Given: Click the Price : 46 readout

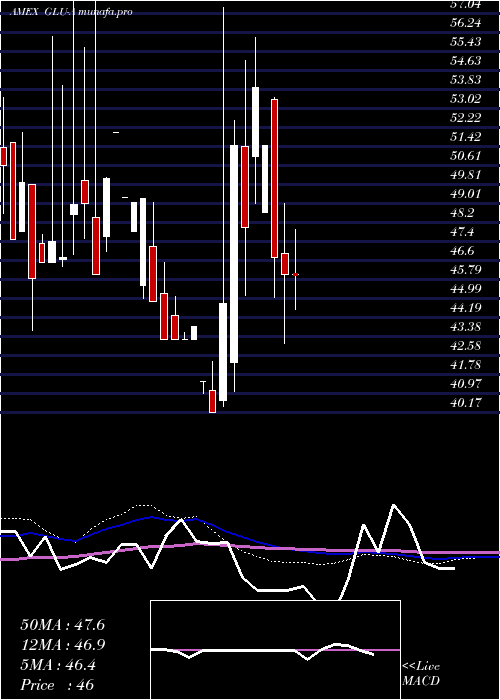Looking at the screenshot, I should [58, 685].
